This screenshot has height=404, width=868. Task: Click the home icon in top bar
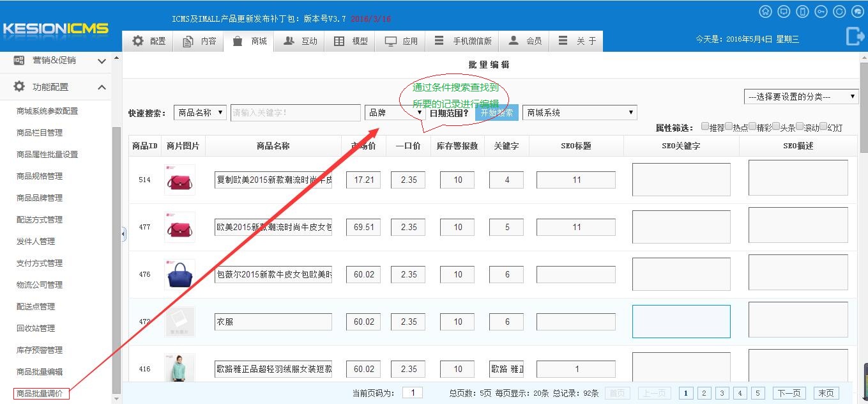click(x=766, y=12)
